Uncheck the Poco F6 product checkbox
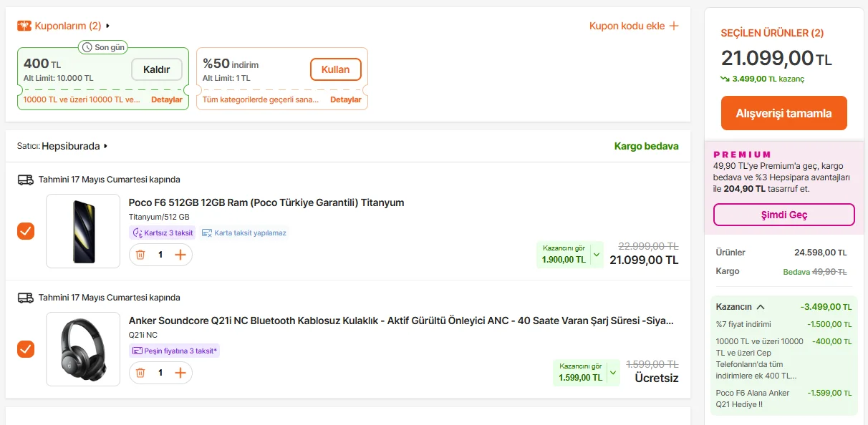This screenshot has width=868, height=425. point(26,231)
